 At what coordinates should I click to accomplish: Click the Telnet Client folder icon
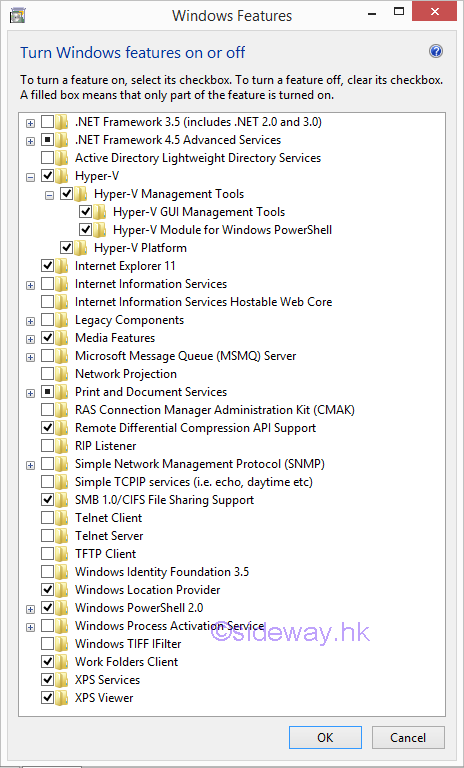click(62, 518)
